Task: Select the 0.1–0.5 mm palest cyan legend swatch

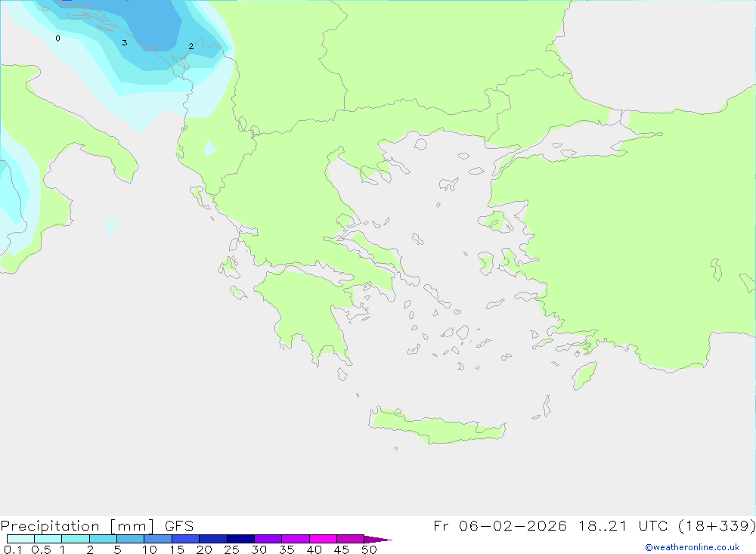Action: (x=20, y=539)
